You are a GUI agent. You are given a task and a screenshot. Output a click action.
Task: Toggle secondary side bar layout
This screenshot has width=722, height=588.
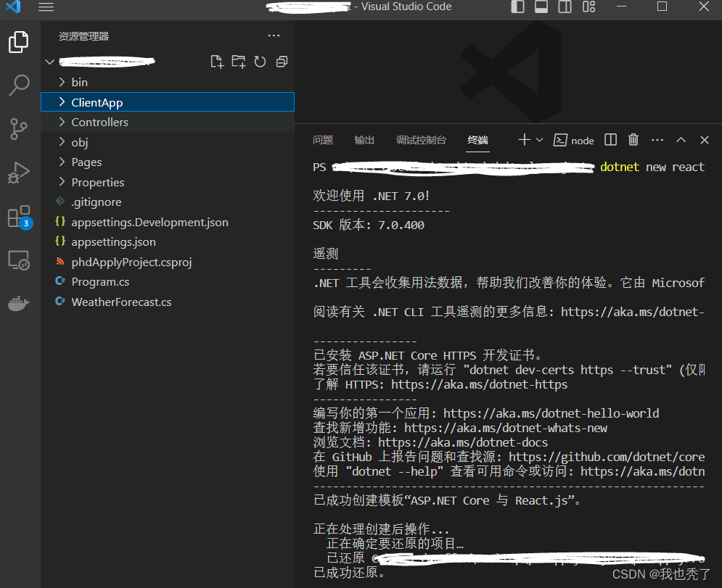tap(565, 7)
